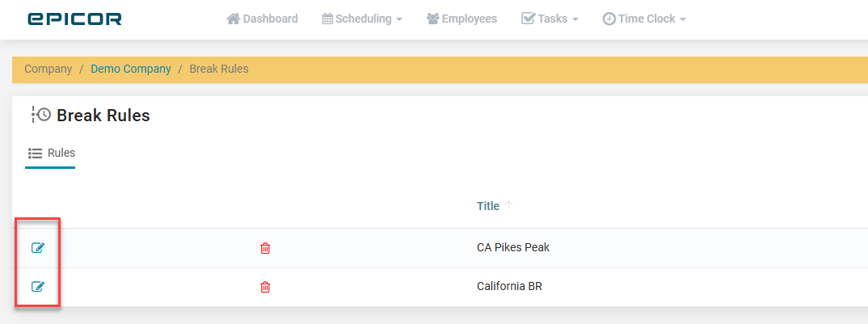Sort the table by Title
Screen dimensions: 868x324
tap(488, 206)
